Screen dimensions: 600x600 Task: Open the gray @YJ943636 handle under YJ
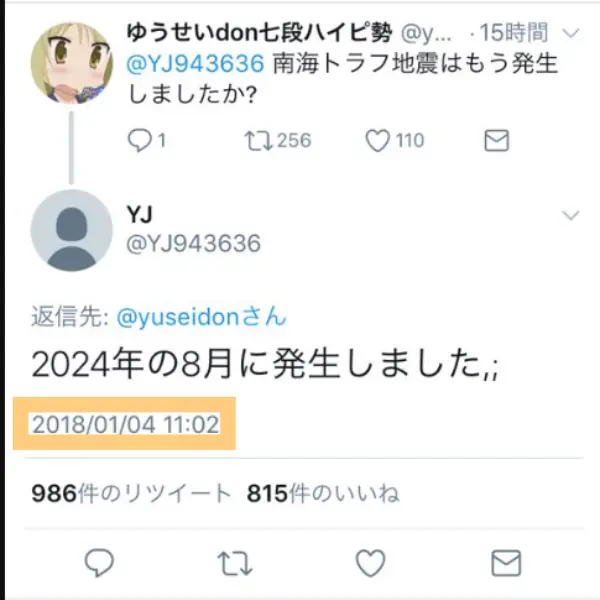[x=194, y=243]
